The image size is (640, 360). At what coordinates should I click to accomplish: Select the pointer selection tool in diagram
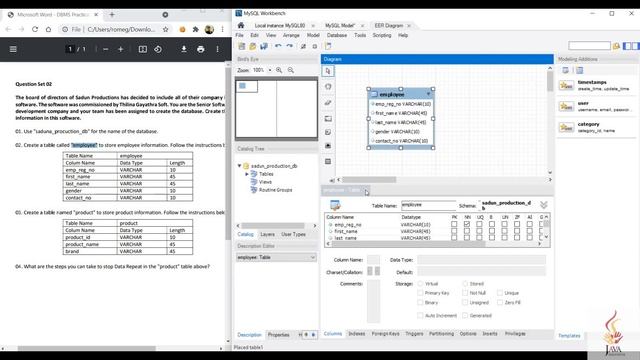(x=328, y=71)
